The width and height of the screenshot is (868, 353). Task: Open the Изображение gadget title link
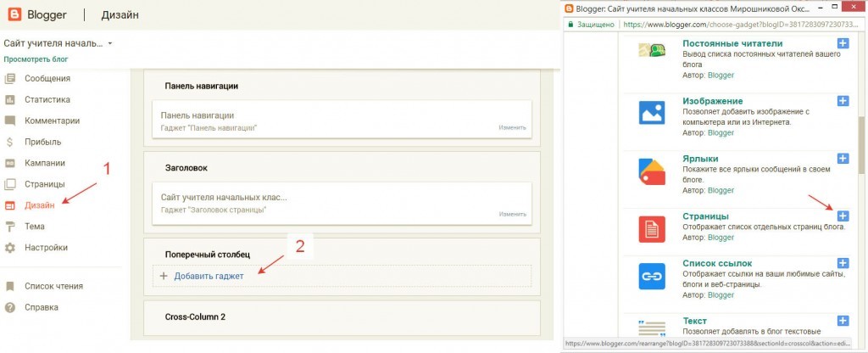coord(712,101)
